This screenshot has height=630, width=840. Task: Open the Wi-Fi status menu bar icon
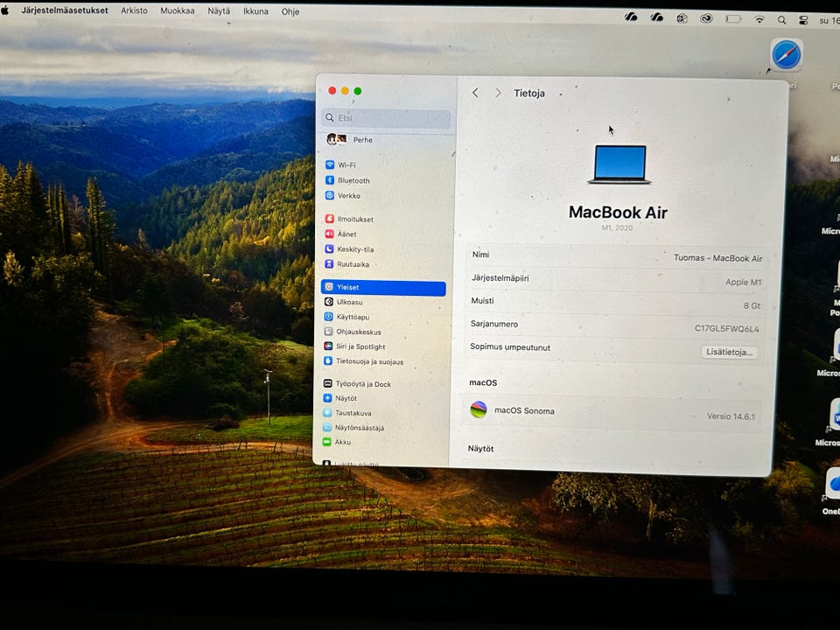759,20
